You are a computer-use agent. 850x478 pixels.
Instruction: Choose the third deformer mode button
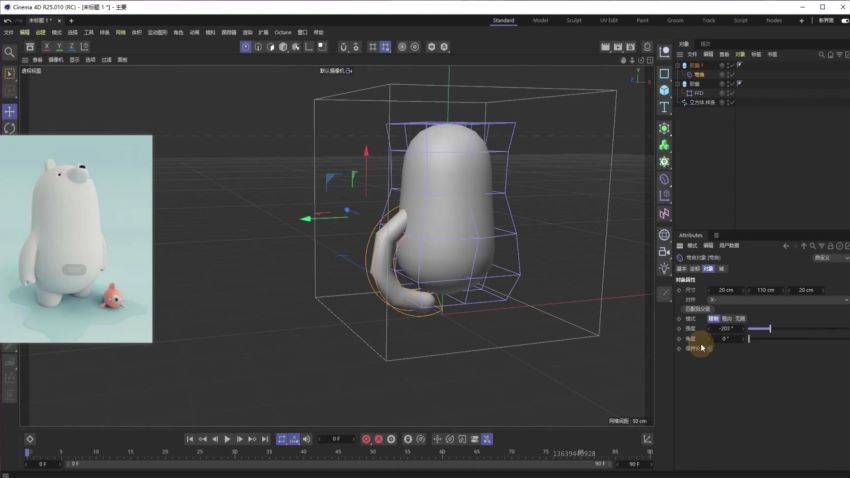(x=740, y=319)
